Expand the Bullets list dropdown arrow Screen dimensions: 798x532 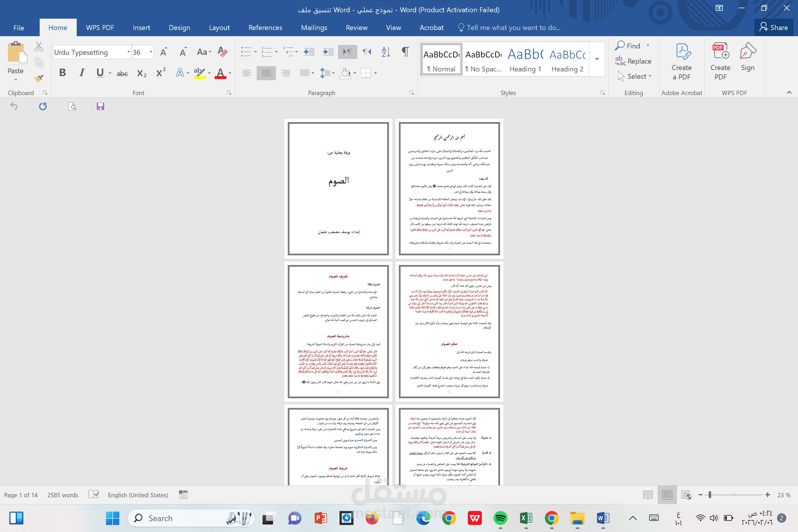pyautogui.click(x=256, y=52)
